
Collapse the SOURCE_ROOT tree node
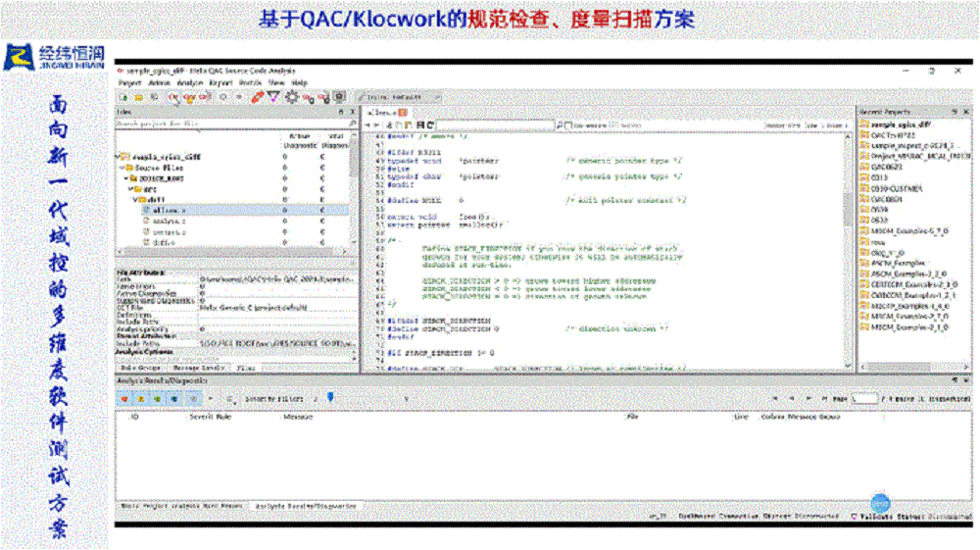126,178
